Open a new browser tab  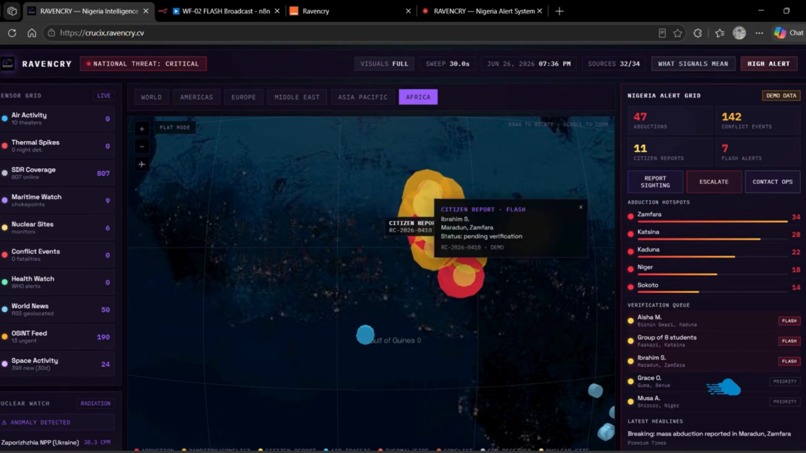coord(559,11)
